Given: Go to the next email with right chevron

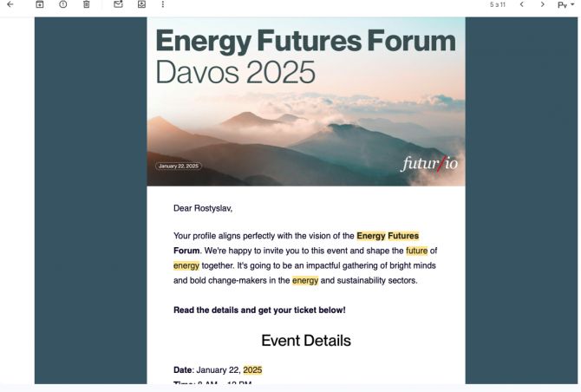Looking at the screenshot, I should click(543, 4).
